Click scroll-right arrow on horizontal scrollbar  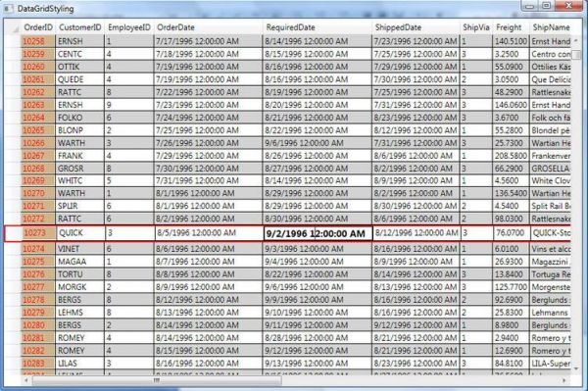click(x=564, y=380)
